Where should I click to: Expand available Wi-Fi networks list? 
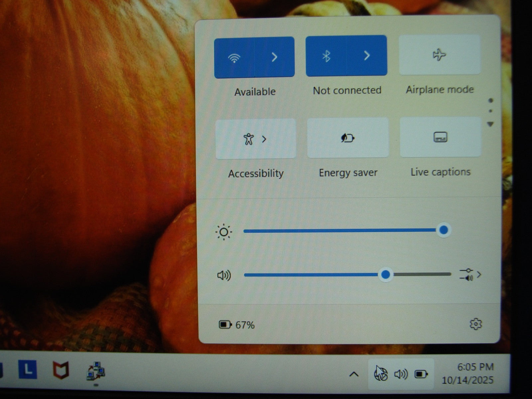(x=275, y=57)
